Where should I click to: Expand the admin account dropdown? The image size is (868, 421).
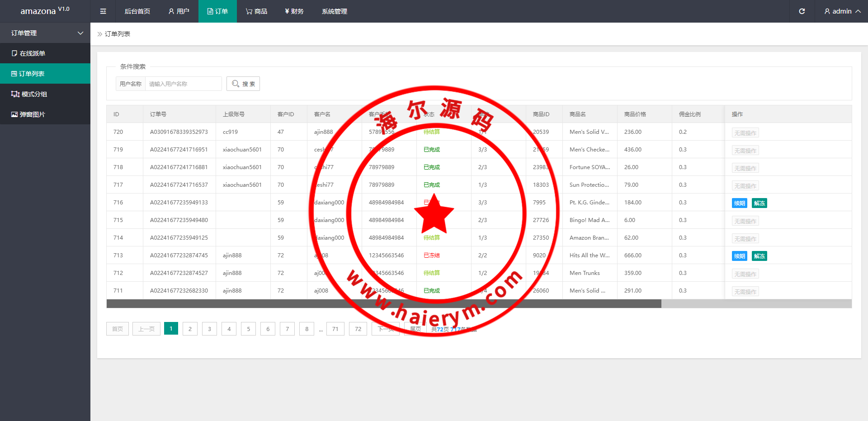click(842, 11)
